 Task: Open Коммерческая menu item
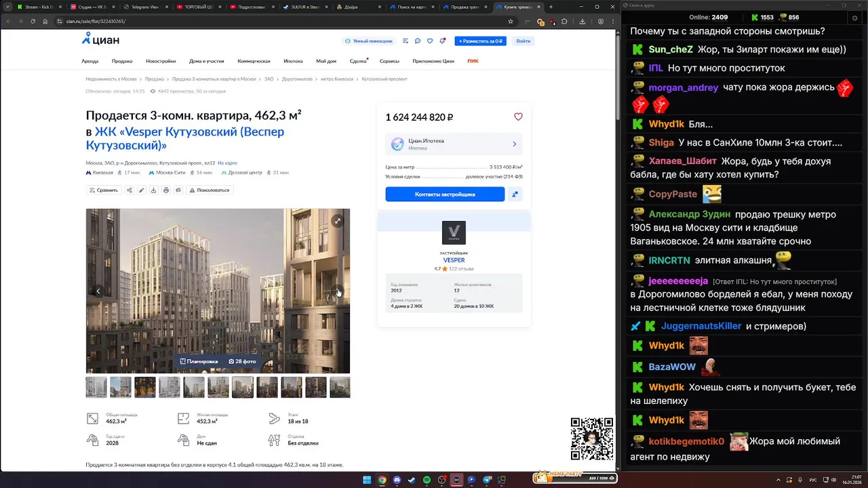coord(254,61)
